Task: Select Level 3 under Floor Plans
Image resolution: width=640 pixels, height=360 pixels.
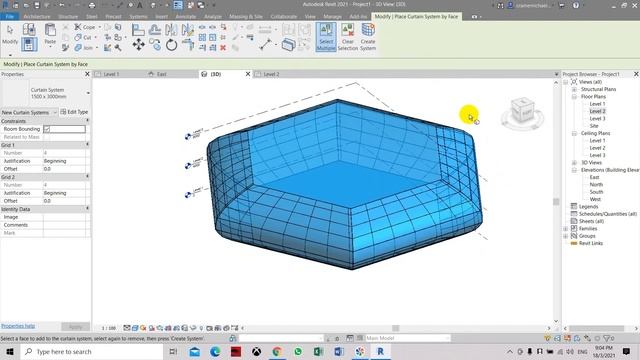Action: [x=597, y=119]
